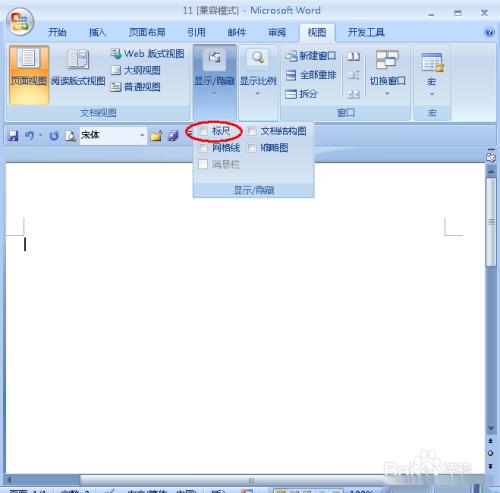Expand the Switch Windows (切换窗口) dropdown

click(387, 73)
